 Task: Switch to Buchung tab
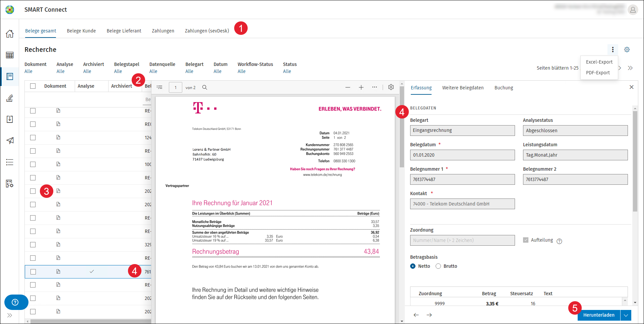(504, 88)
